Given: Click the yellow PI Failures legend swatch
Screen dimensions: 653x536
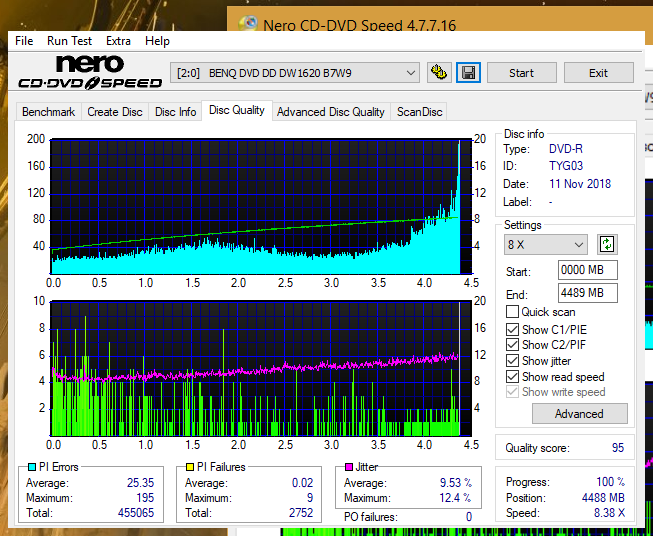Looking at the screenshot, I should tap(190, 467).
